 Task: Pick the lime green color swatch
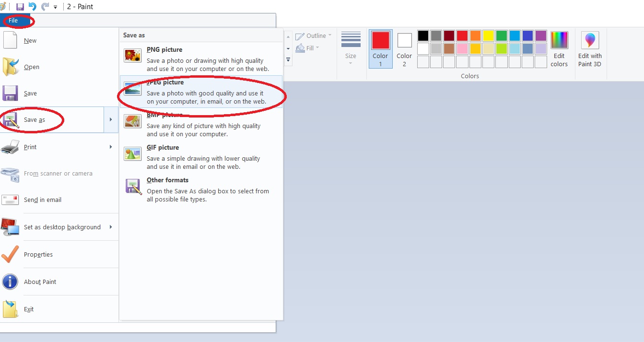click(x=502, y=49)
